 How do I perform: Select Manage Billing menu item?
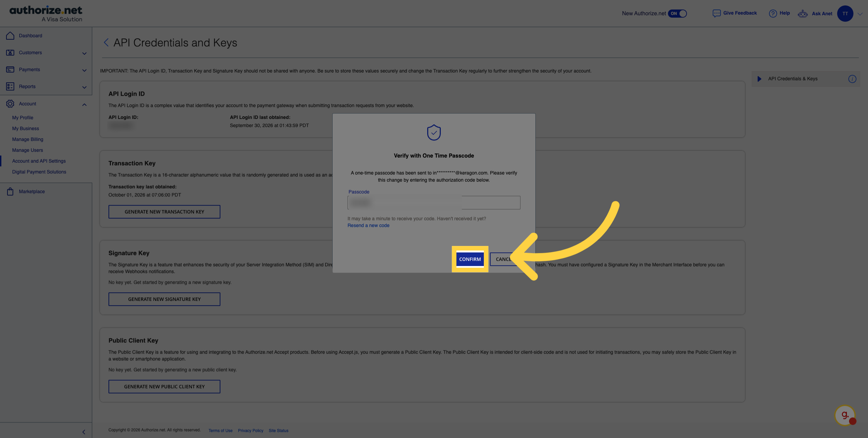28,139
